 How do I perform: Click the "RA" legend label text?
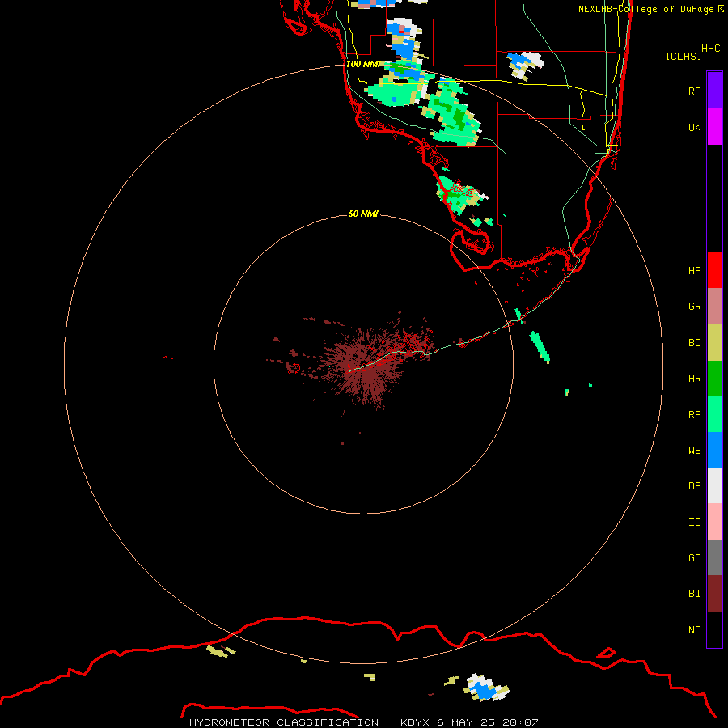coord(694,415)
